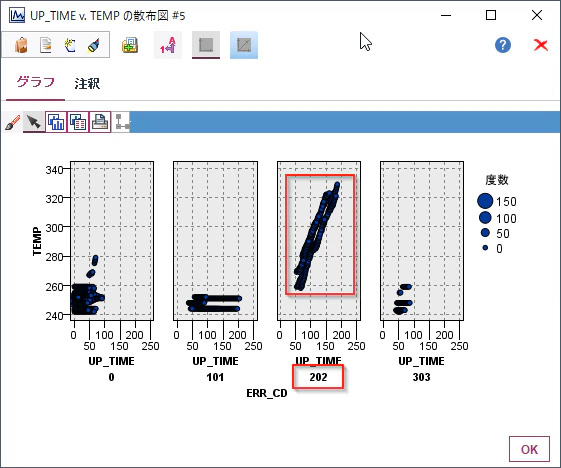This screenshot has width=561, height=468.
Task: Switch to the グラフ tab
Action: coord(35,83)
